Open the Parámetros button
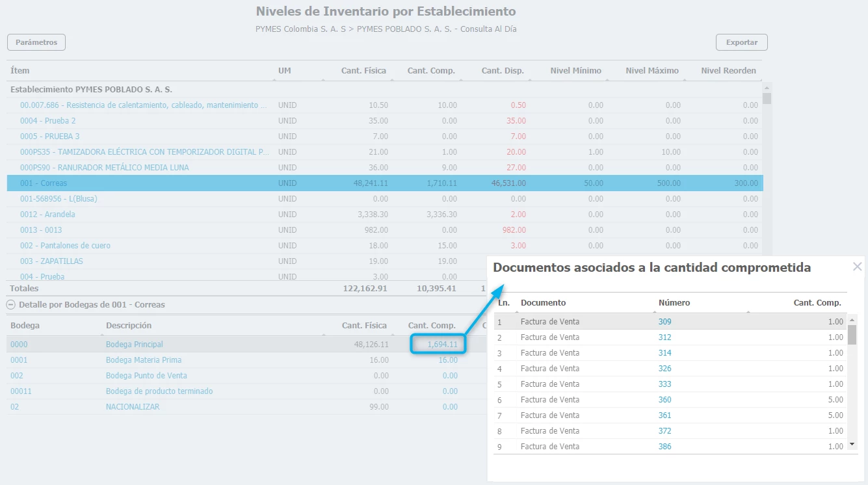The width and height of the screenshot is (868, 485). click(36, 42)
